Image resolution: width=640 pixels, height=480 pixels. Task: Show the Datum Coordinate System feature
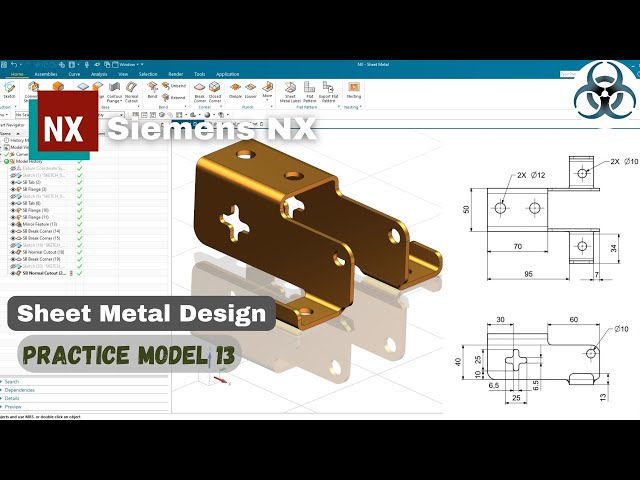point(13,168)
